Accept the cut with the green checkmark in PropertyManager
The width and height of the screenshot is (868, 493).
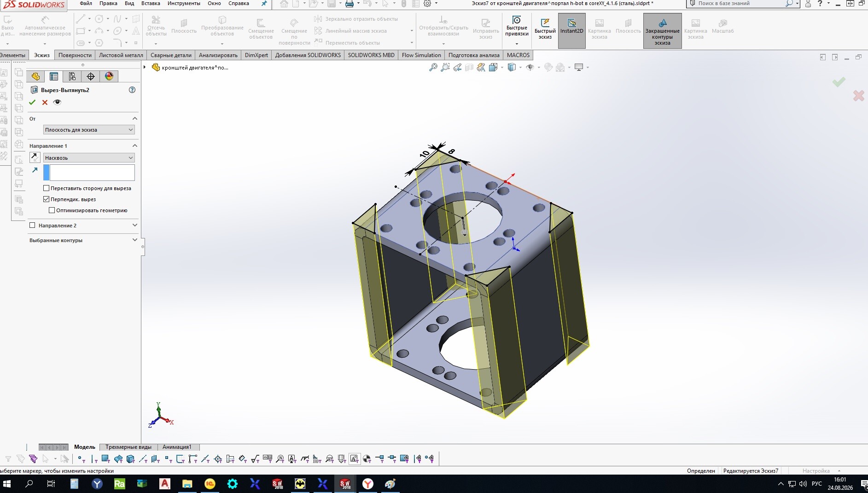coord(32,102)
